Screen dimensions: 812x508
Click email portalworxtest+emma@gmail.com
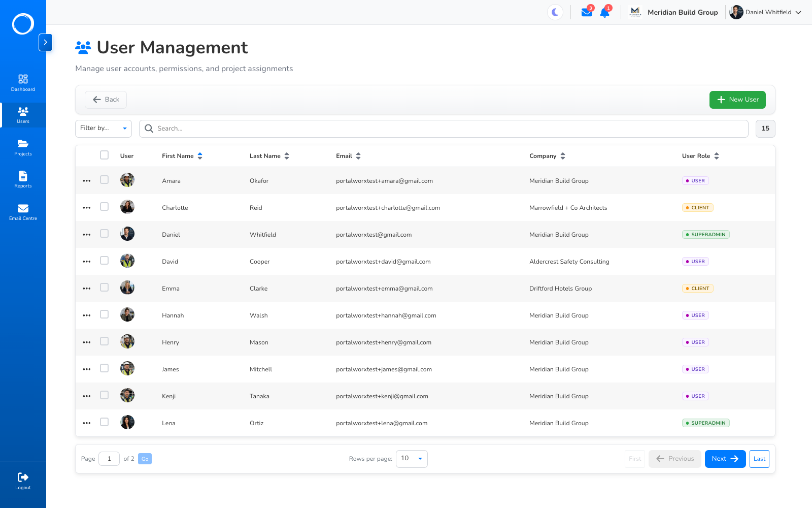(x=384, y=289)
